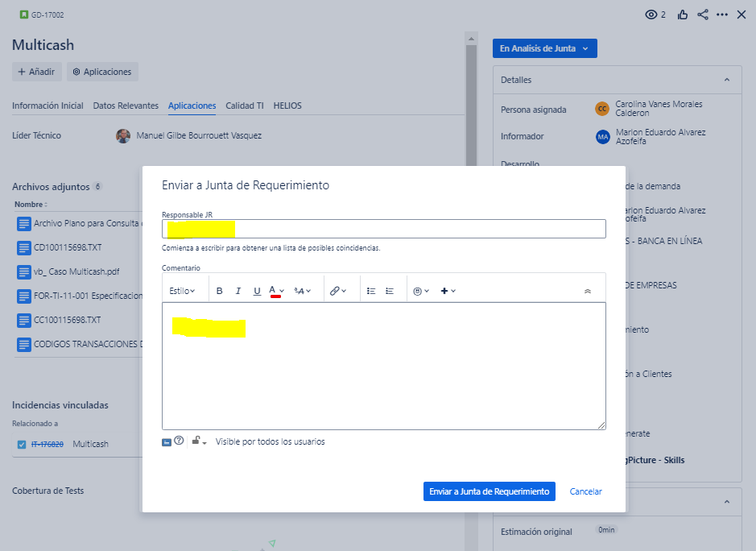Click the green story type icon
Image resolution: width=756 pixels, height=551 pixels.
[23, 14]
